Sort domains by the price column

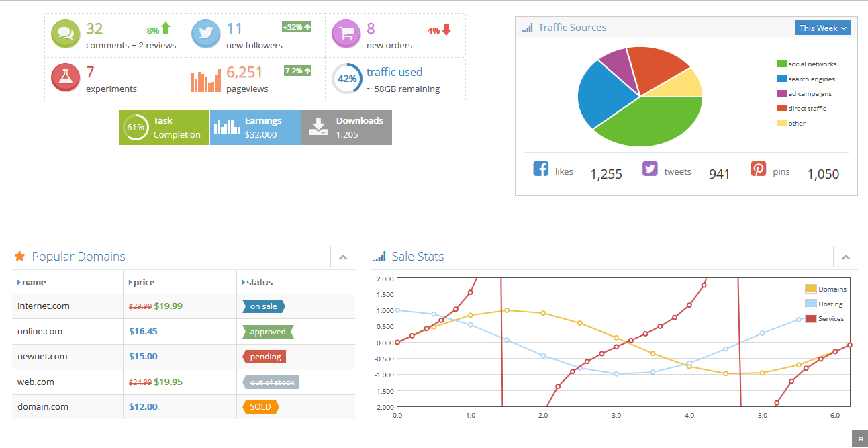(180, 282)
